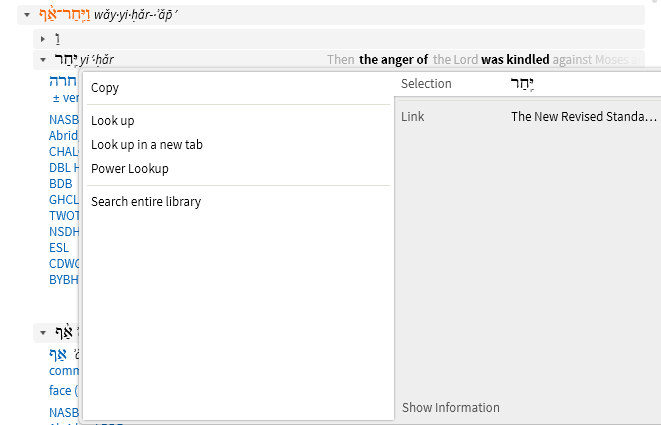Open the ESL lexicon link
The height and width of the screenshot is (425, 661).
point(59,248)
